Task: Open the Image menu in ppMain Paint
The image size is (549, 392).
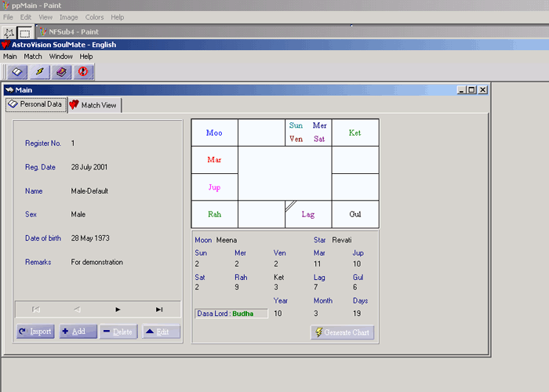Action: (x=69, y=17)
